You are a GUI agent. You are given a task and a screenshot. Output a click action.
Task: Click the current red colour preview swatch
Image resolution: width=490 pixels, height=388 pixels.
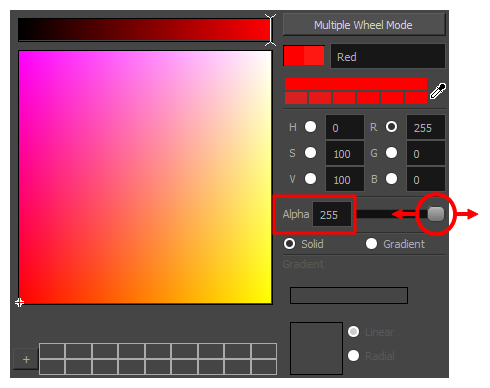[x=304, y=55]
